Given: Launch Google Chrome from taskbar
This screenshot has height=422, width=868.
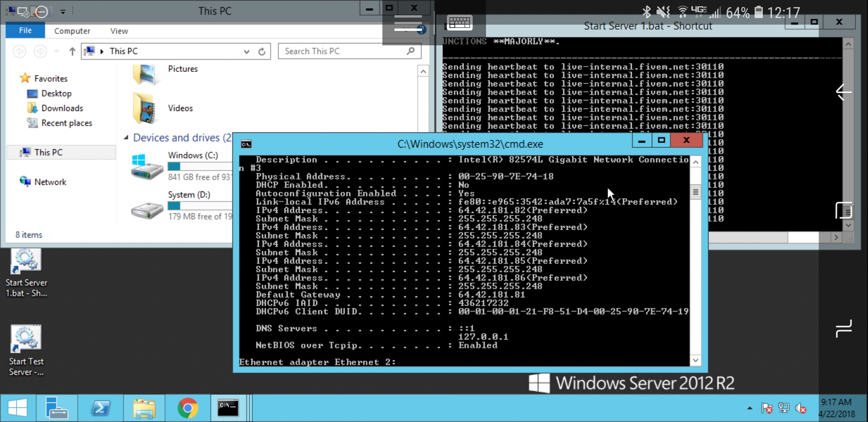Looking at the screenshot, I should point(188,408).
